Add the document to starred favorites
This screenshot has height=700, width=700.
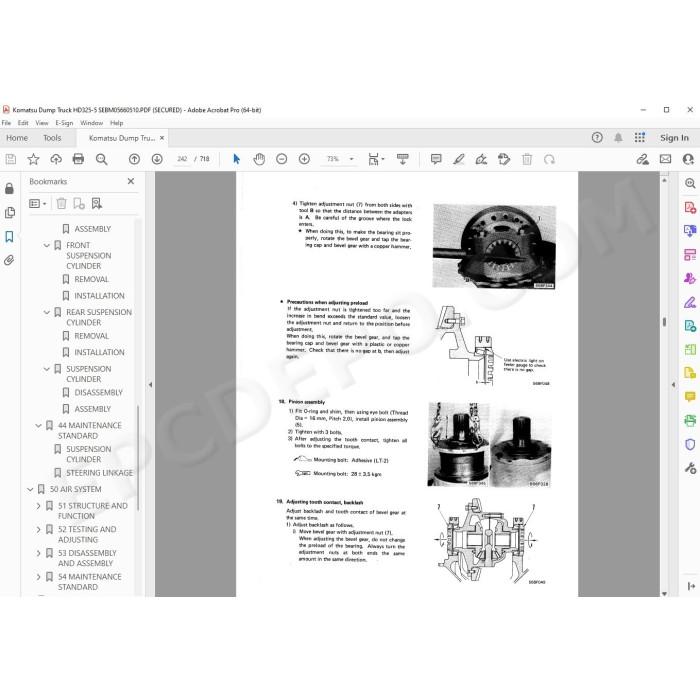(x=33, y=159)
